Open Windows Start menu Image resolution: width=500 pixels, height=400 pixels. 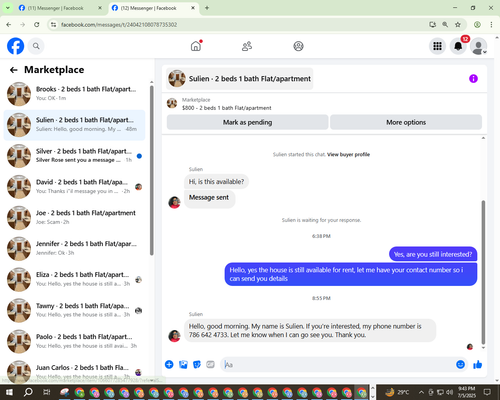pos(9,392)
